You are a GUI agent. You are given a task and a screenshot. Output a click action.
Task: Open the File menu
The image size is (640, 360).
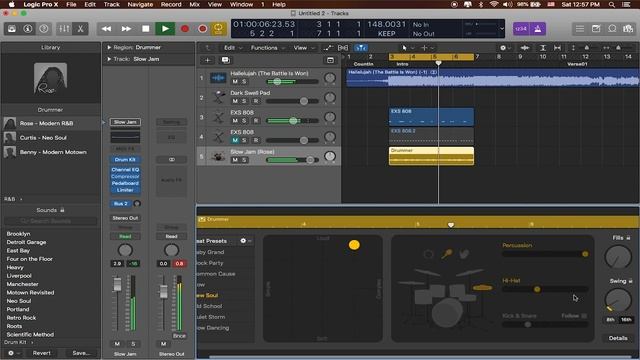71,4
